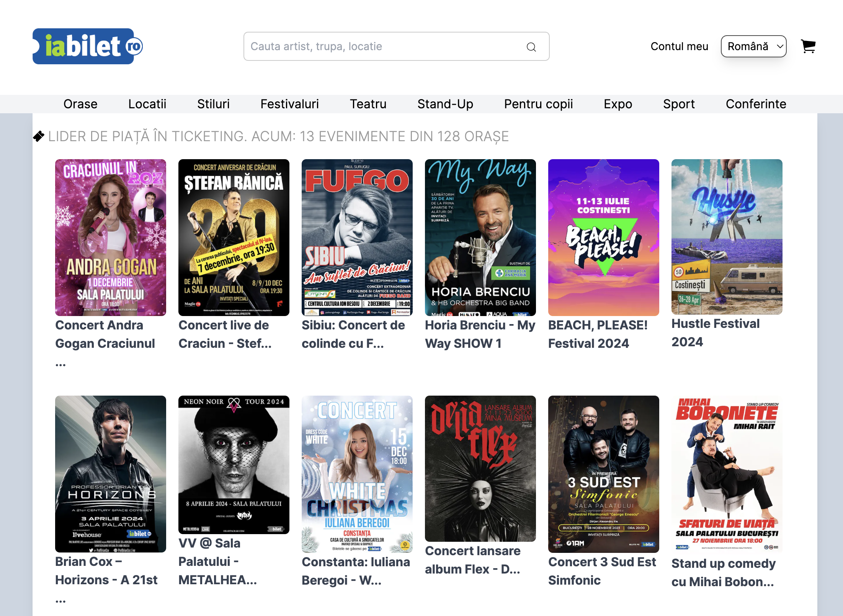
Task: Open the Orase menu
Action: tap(80, 104)
